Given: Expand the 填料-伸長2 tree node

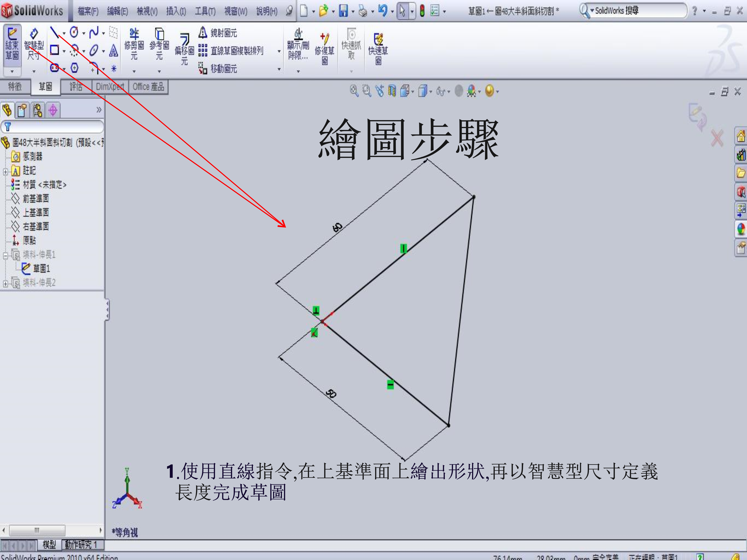Looking at the screenshot, I should click(x=5, y=284).
